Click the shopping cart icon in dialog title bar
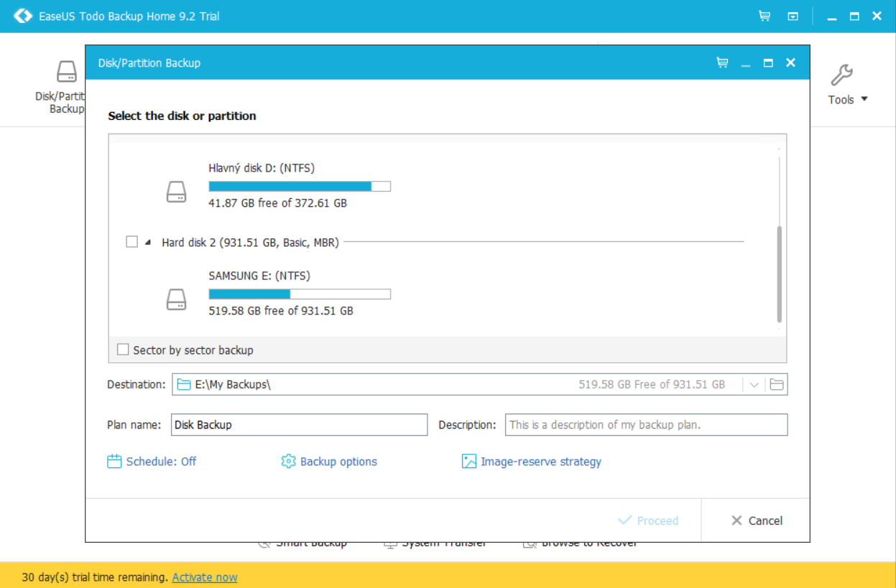Image resolution: width=896 pixels, height=588 pixels. [722, 63]
